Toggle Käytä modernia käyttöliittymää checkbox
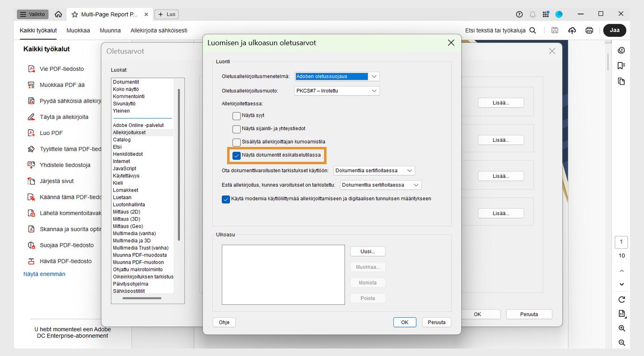Viewport: 644px width, 356px height. (226, 199)
